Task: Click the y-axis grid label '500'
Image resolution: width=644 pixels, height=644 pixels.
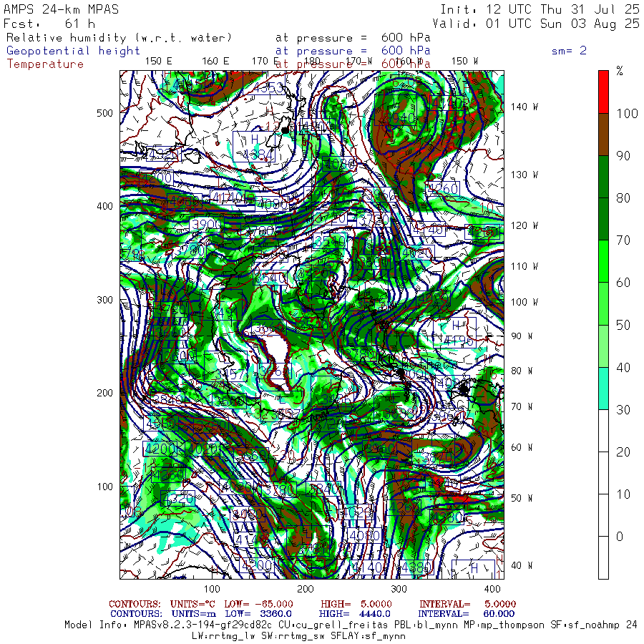Action: [104, 113]
